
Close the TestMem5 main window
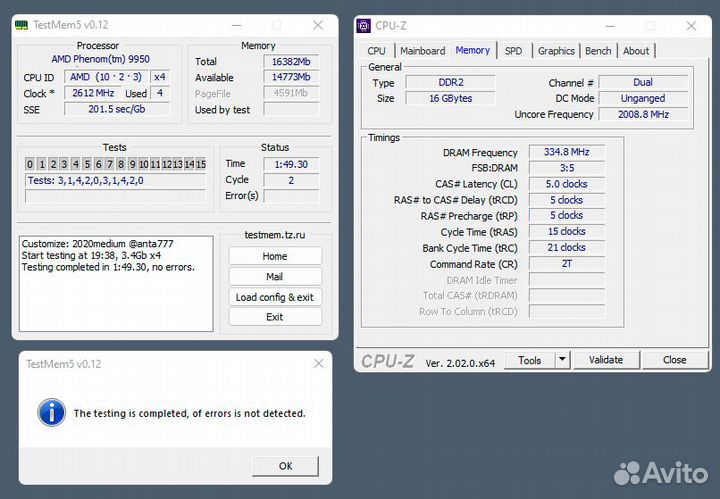tap(318, 25)
